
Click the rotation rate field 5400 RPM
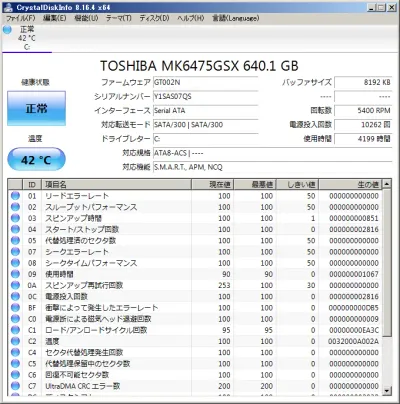click(363, 111)
